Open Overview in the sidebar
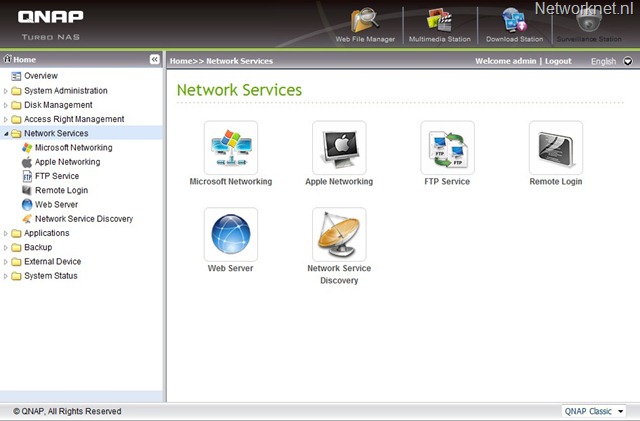Viewport: 640px width, 421px height. pyautogui.click(x=41, y=76)
